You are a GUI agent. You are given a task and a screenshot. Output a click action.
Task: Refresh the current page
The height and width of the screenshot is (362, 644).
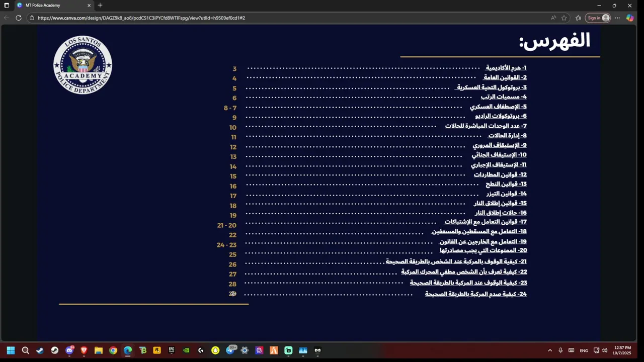pyautogui.click(x=19, y=18)
